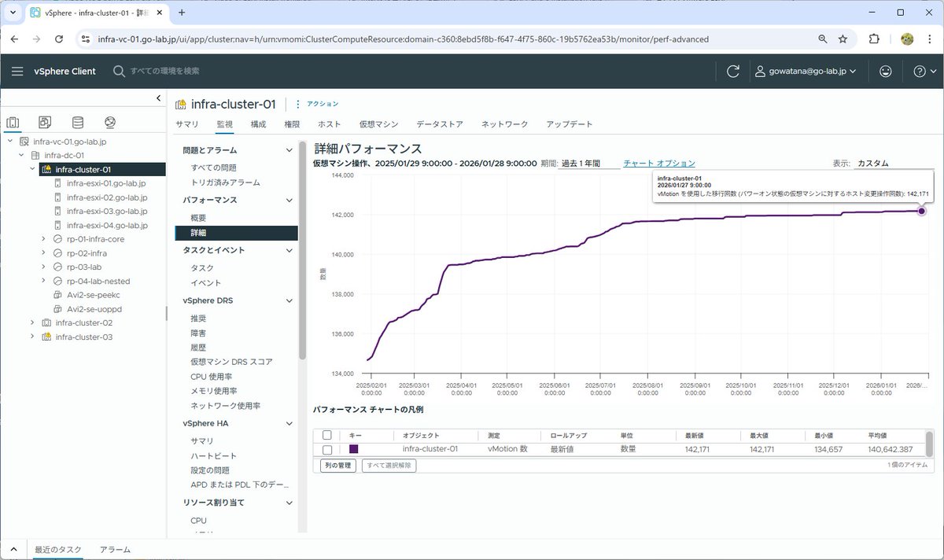The width and height of the screenshot is (944, 560).
Task: Open the 仮想マシン tab
Action: [x=378, y=124]
